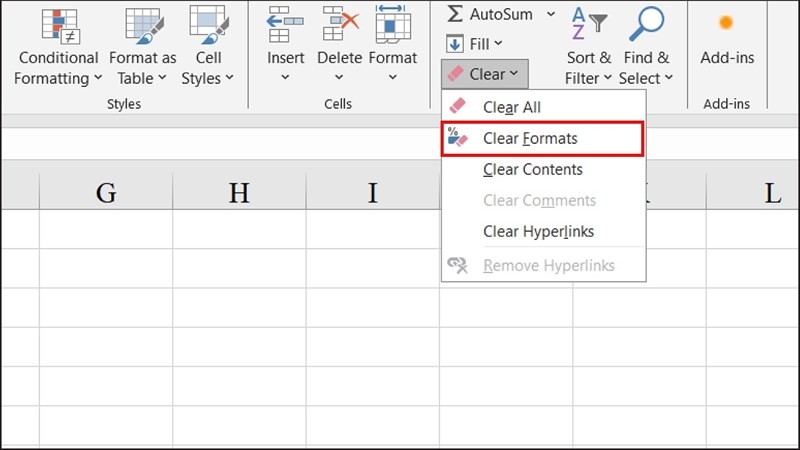Click the Find & Select magnifier icon
Viewport: 800px width, 450px height.
(x=646, y=23)
